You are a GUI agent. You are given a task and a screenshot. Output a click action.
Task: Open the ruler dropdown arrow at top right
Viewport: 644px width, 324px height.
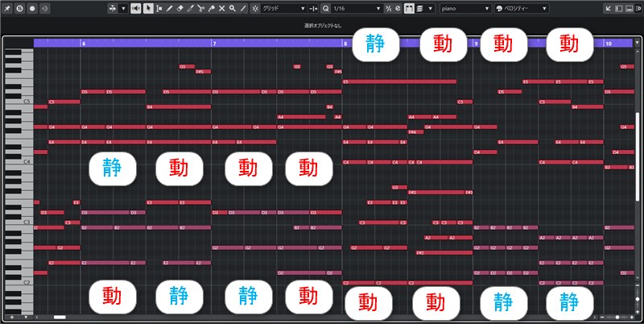point(637,43)
